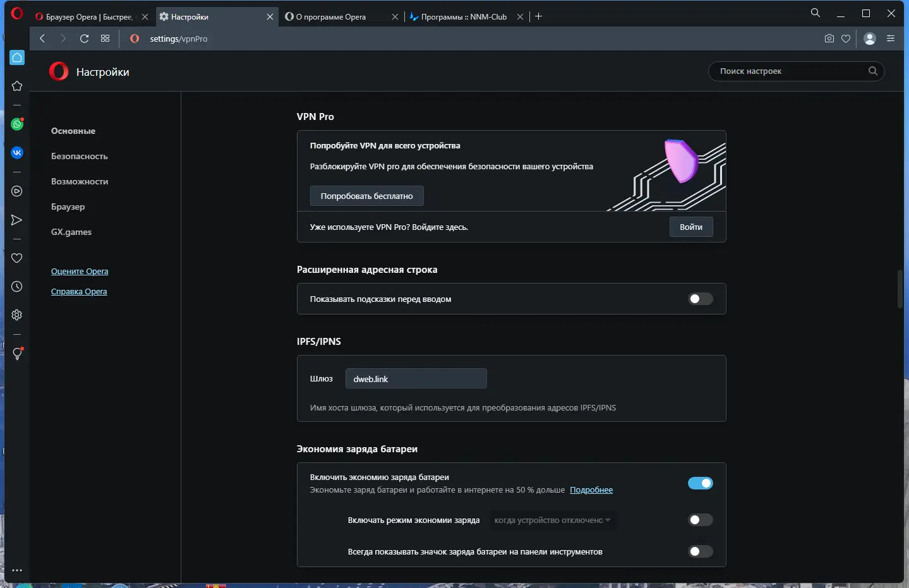Click the magnifier in the settings search
Viewport: 909px width, 588px height.
(873, 71)
